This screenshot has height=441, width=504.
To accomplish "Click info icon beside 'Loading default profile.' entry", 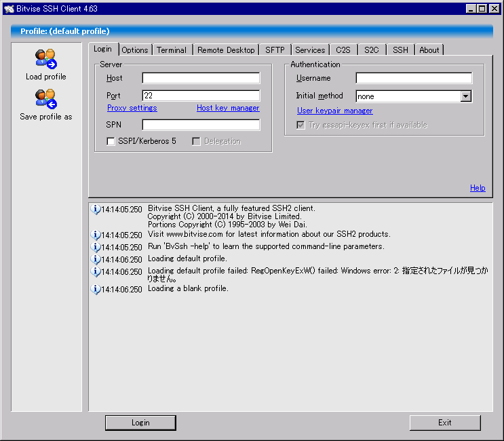I will coord(95,259).
